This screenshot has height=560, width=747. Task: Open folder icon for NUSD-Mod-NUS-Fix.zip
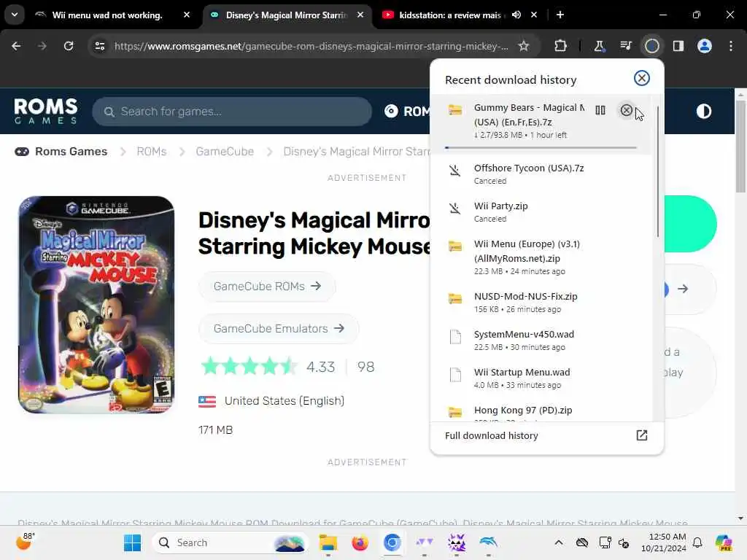[455, 298]
